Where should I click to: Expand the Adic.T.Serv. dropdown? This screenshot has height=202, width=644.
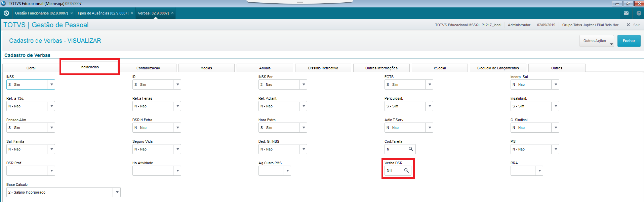click(430, 128)
